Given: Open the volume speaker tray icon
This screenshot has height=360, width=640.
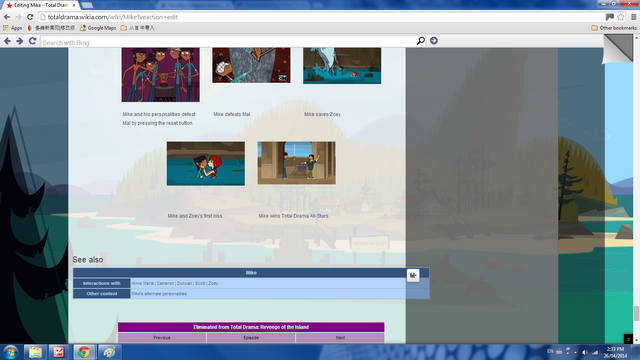Looking at the screenshot, I should pyautogui.click(x=585, y=352).
